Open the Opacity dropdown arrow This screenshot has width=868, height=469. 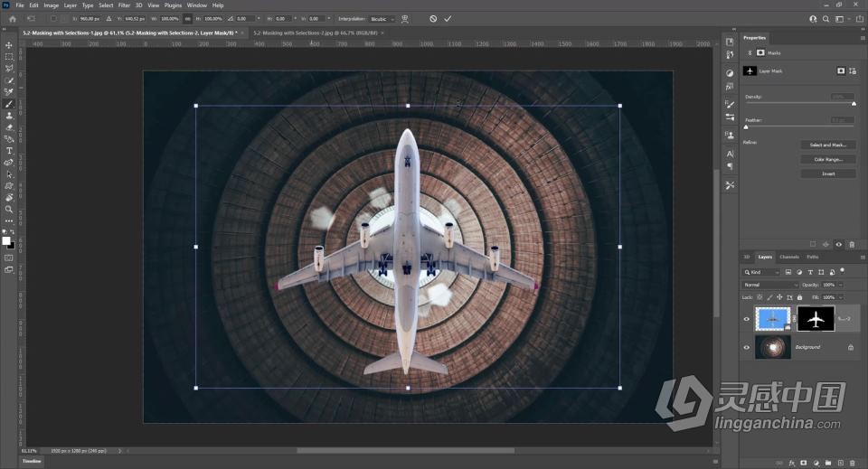840,285
